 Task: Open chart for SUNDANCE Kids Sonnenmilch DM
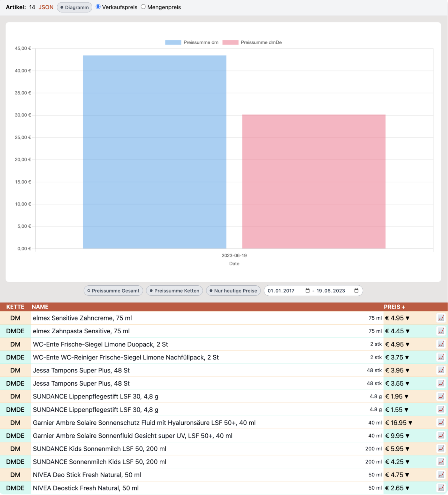coord(441,449)
